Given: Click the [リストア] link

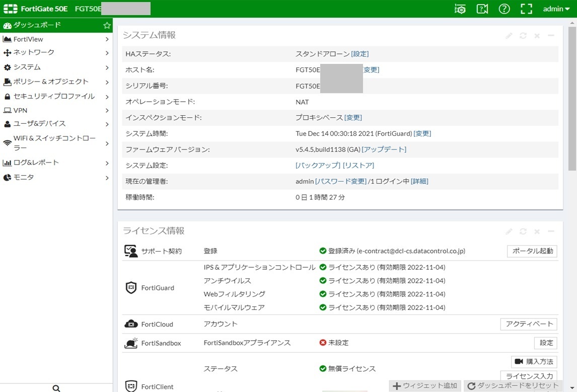Looking at the screenshot, I should 358,166.
